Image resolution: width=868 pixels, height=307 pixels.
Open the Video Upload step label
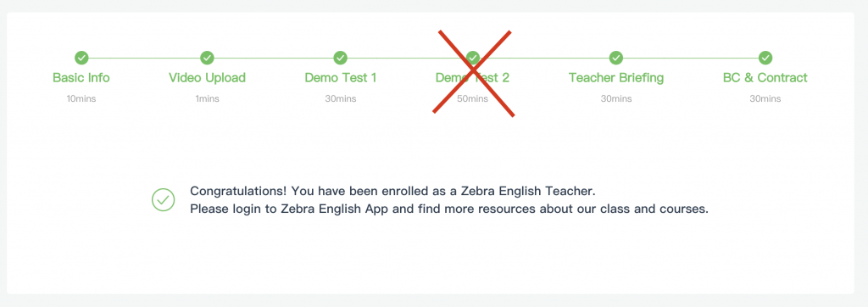click(x=207, y=77)
